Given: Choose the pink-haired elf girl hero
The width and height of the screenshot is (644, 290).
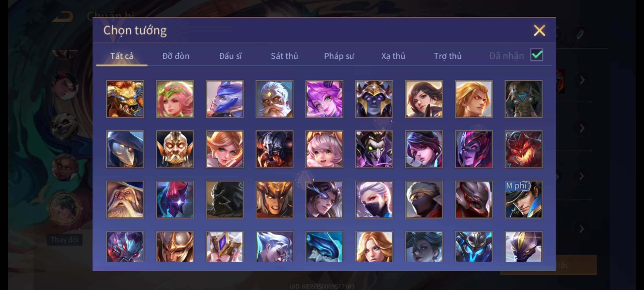Looking at the screenshot, I should pos(175,99).
